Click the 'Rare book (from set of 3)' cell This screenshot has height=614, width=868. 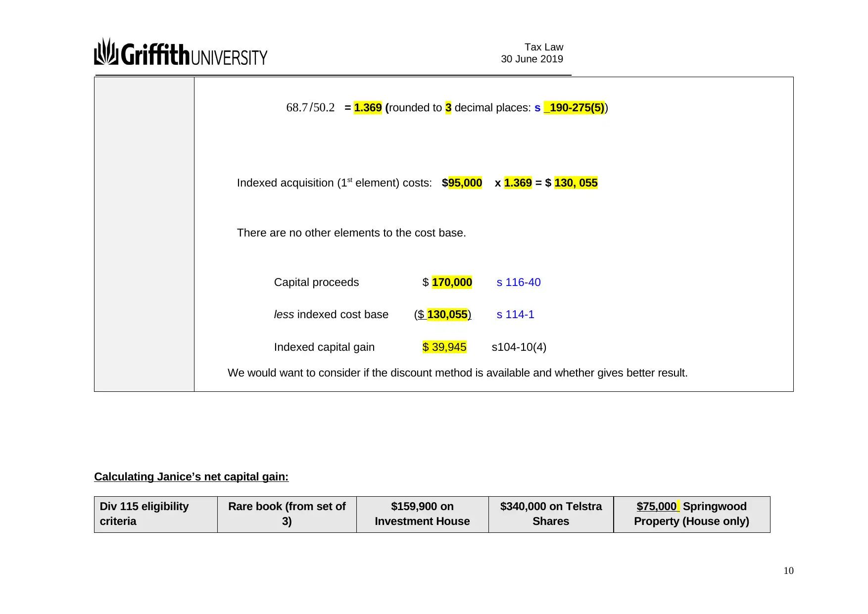coord(287,515)
